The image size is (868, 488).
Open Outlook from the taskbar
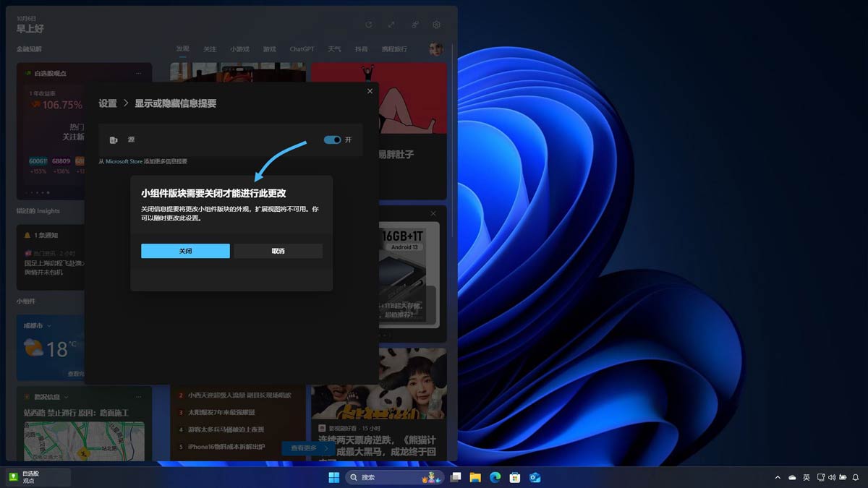click(535, 477)
